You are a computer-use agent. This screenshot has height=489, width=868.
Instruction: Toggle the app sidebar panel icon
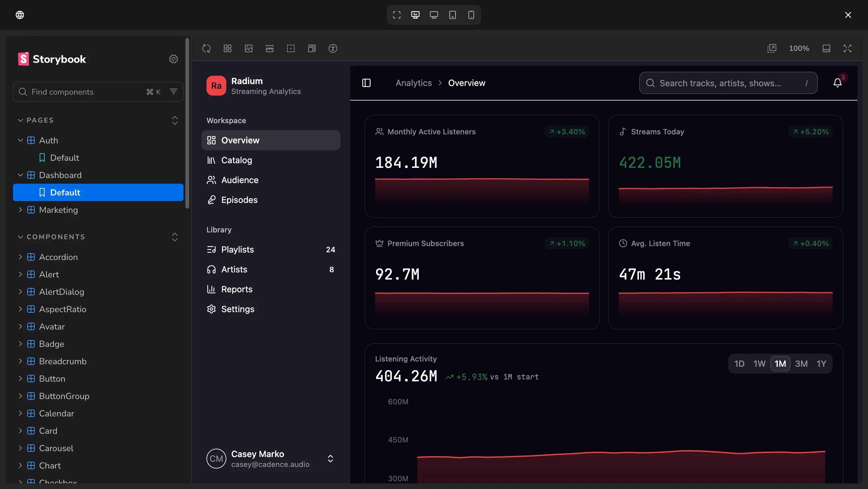[366, 83]
